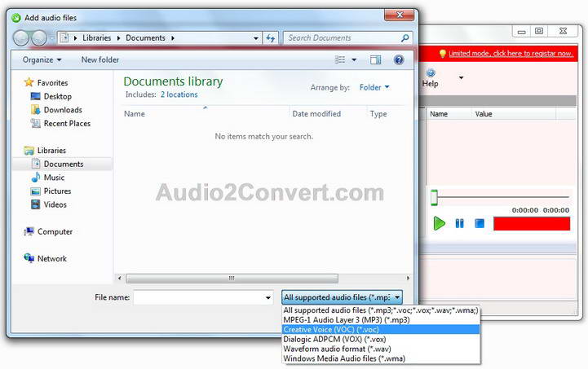Click the blue Stop button in background window
The image size is (588, 369).
pyautogui.click(x=480, y=224)
